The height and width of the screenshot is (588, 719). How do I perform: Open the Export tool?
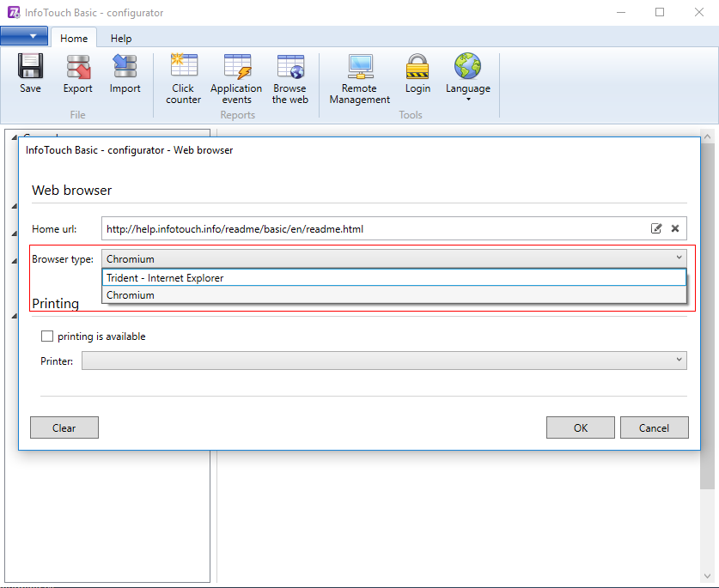click(x=78, y=73)
